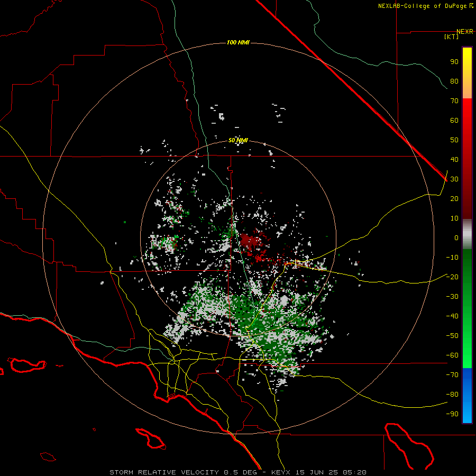Click the 0 value on the velocity scale
The height and width of the screenshot is (476, 476).
[456, 237]
